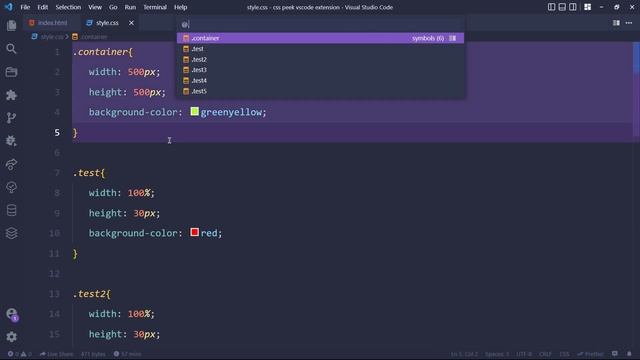Image resolution: width=640 pixels, height=360 pixels.
Task: Open the Manage gear icon
Action: coord(11,337)
